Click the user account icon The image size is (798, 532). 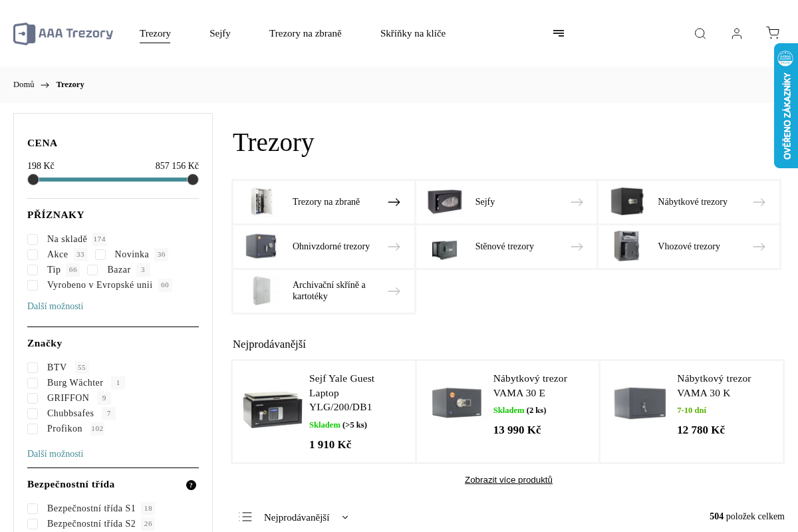click(737, 34)
